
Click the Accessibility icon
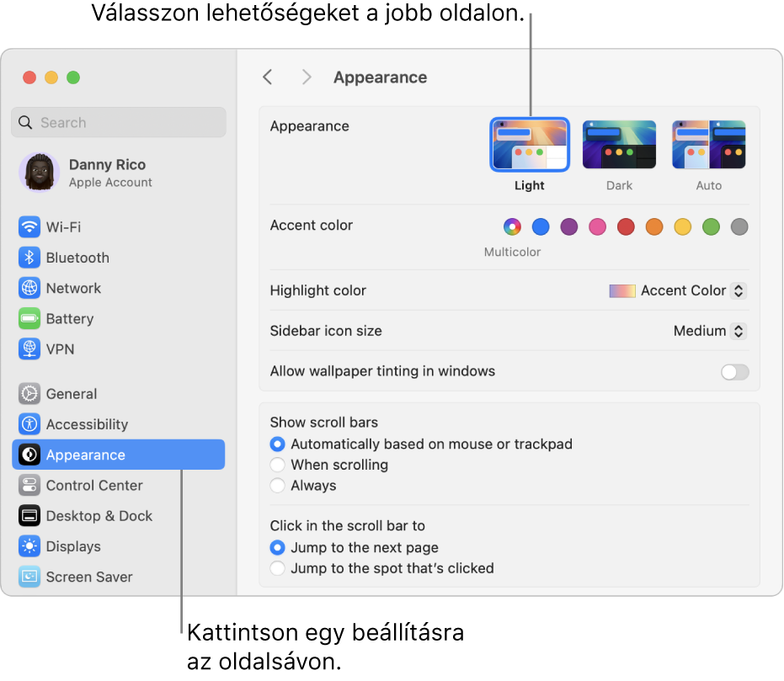coord(29,424)
